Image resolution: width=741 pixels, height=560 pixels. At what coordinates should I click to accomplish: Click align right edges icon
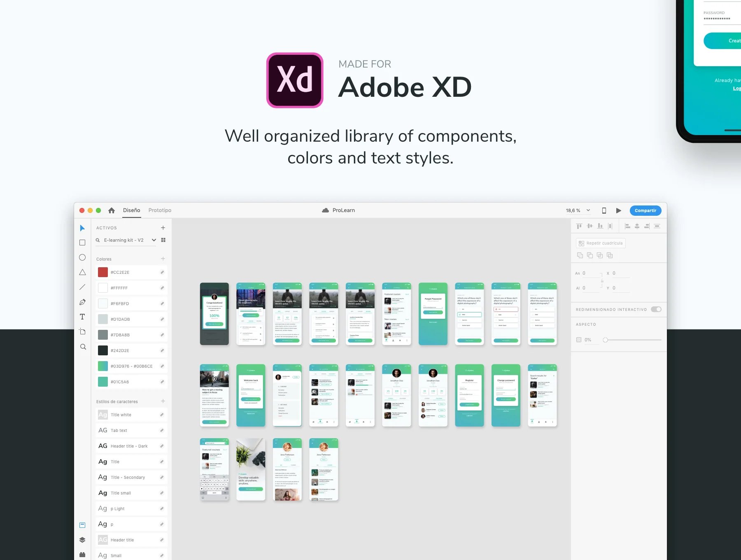point(647,226)
